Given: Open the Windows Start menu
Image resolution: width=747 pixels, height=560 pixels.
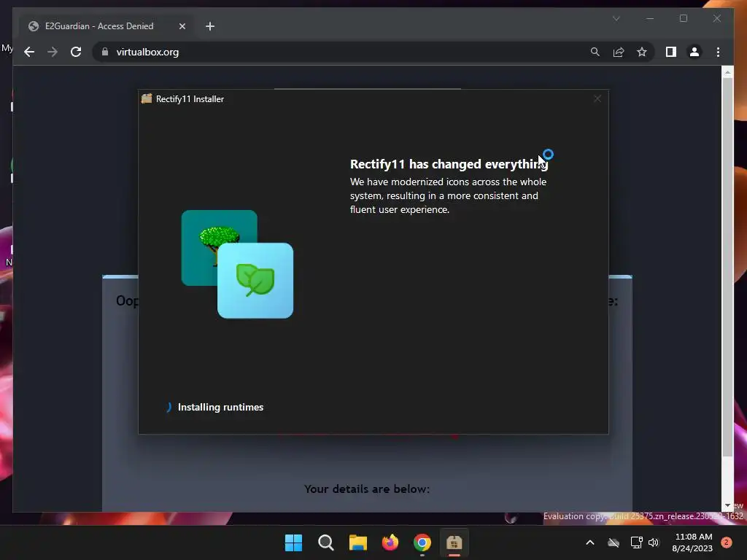Looking at the screenshot, I should (293, 542).
